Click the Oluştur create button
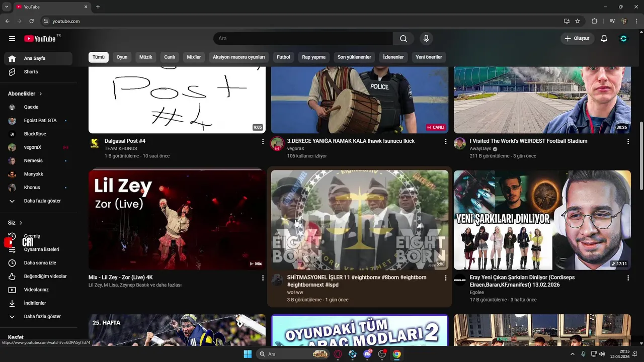 click(x=578, y=39)
